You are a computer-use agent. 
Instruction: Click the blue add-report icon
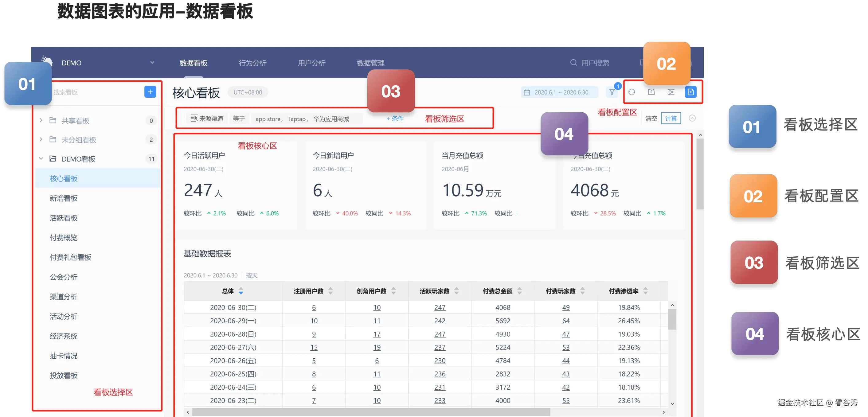pyautogui.click(x=691, y=92)
